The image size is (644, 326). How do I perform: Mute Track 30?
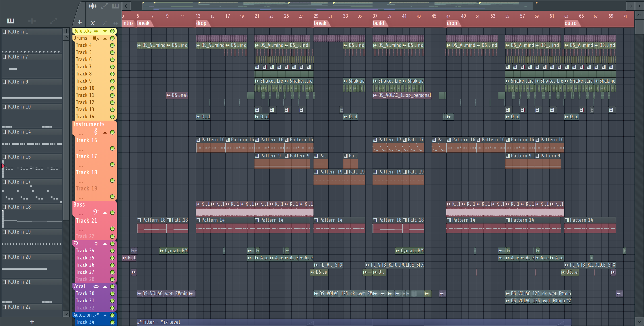(x=112, y=294)
